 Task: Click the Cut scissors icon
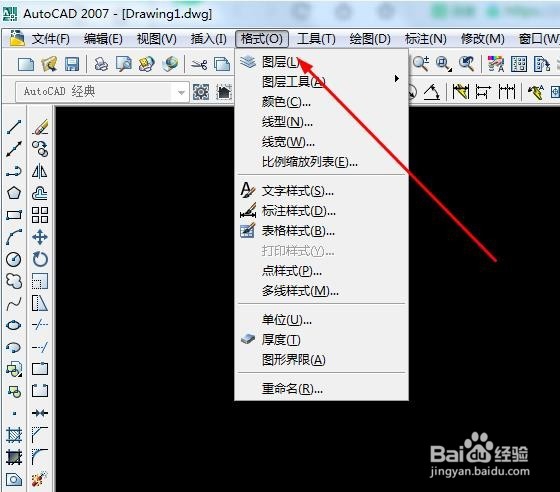pyautogui.click(x=199, y=65)
